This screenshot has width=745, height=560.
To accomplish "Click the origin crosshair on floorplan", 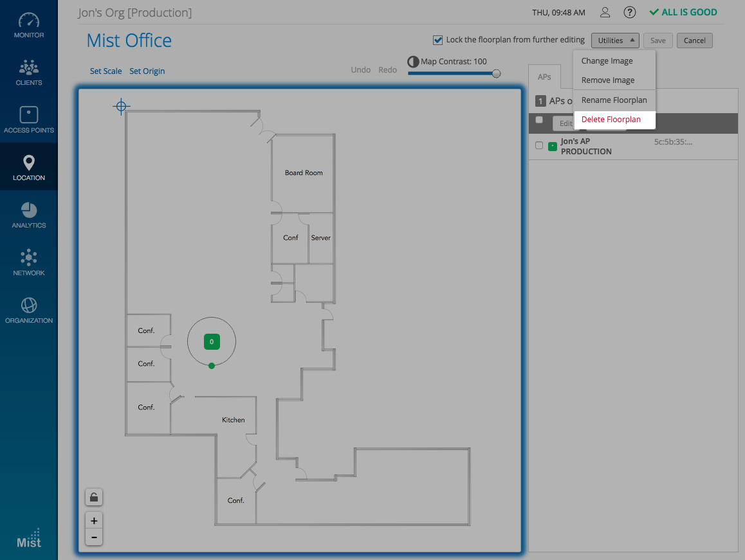I will 121,106.
